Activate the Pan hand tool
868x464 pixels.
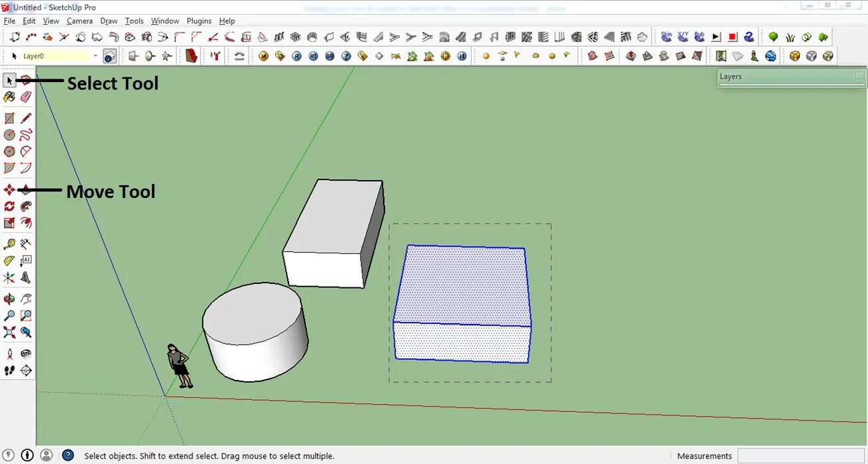[26, 299]
